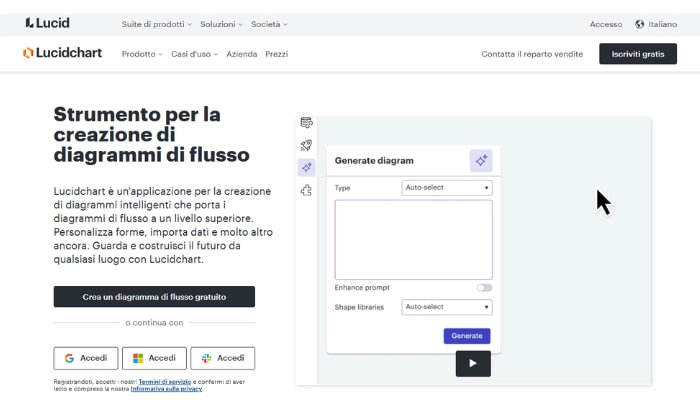Screen dimensions: 700x400
Task: Click the Lucid logo in top bar
Action: (47, 23)
